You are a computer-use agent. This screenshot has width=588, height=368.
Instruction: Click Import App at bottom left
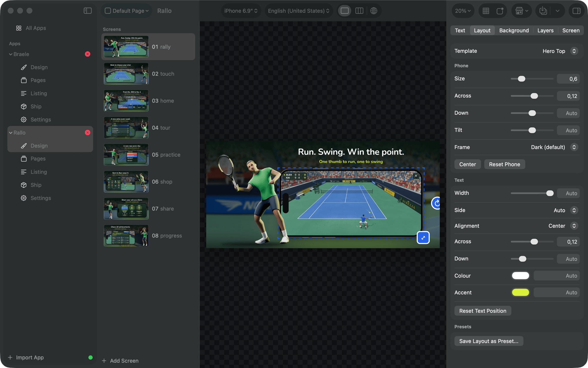click(26, 357)
